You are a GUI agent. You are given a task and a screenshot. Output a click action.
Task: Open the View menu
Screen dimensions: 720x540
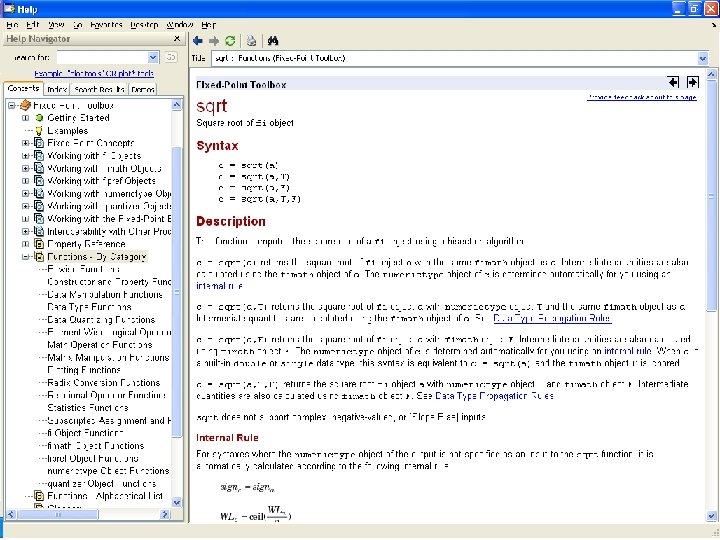click(56, 25)
